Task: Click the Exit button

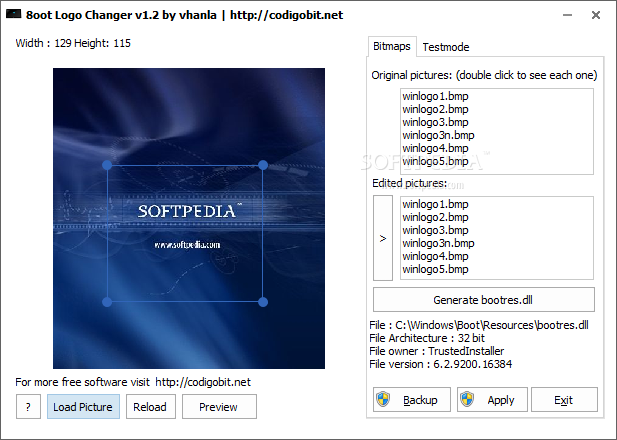Action: point(564,399)
